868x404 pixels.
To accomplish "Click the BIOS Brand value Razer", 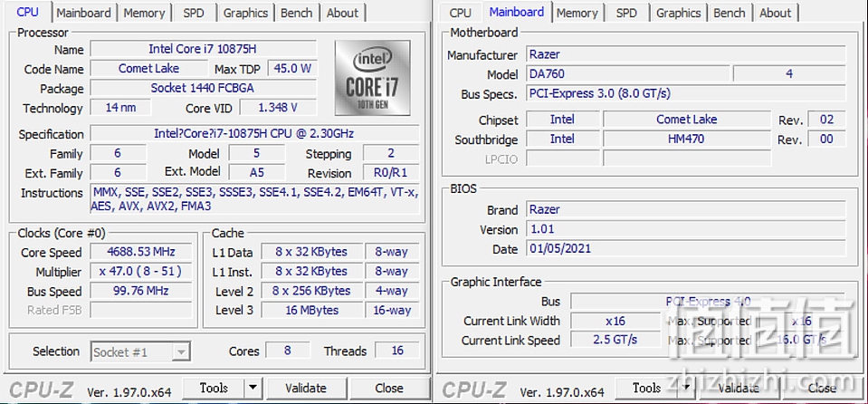I will pyautogui.click(x=685, y=209).
